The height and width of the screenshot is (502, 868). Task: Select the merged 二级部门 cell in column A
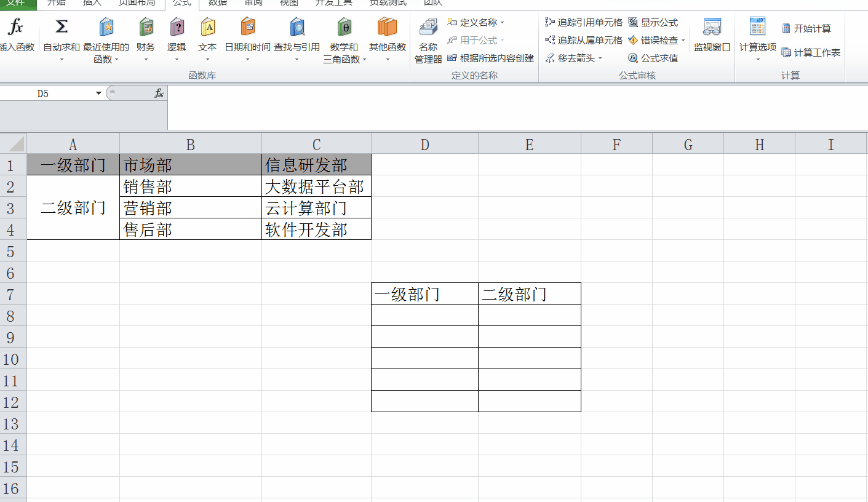click(x=73, y=208)
